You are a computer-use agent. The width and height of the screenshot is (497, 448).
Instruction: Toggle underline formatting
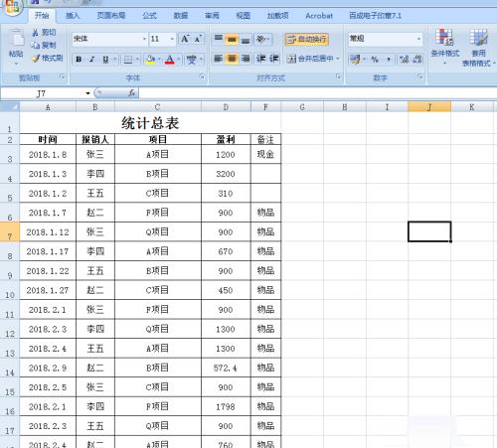(x=105, y=60)
